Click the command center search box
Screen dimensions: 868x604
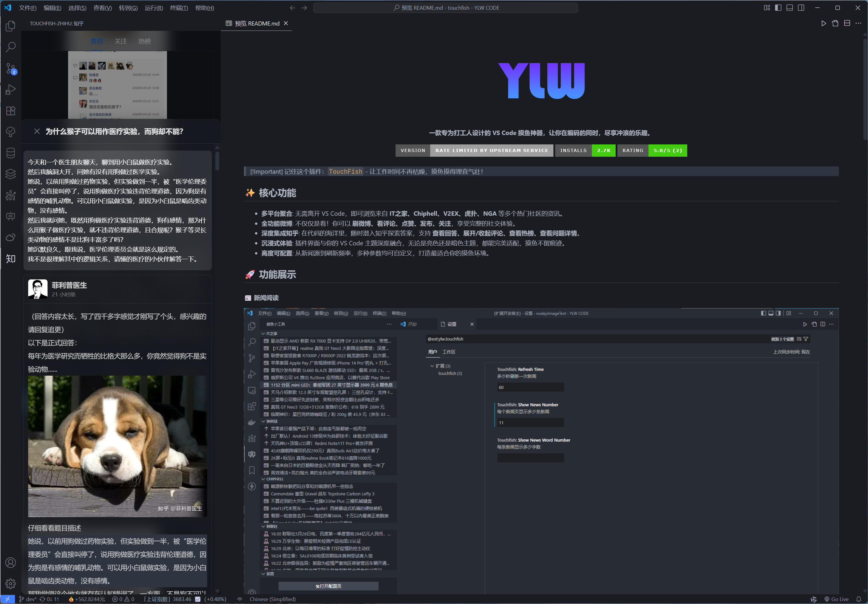[x=445, y=8]
